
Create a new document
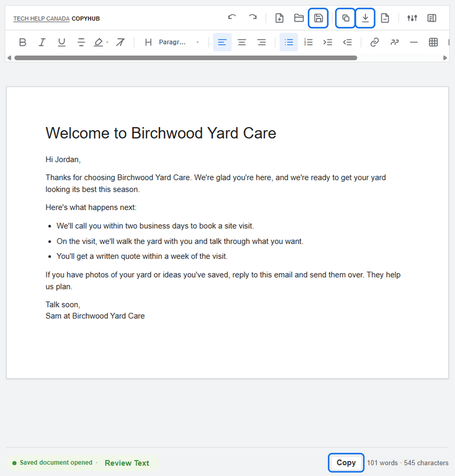click(x=279, y=18)
